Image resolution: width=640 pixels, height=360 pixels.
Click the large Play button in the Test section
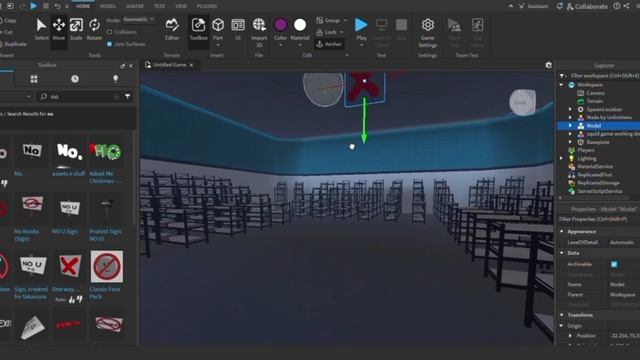point(361,25)
